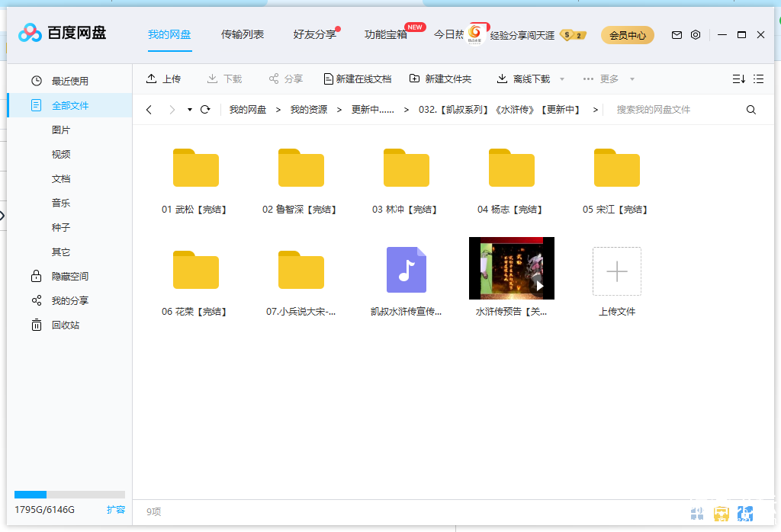Click 我的资源 in the breadcrumb path
The height and width of the screenshot is (532, 781).
point(309,110)
